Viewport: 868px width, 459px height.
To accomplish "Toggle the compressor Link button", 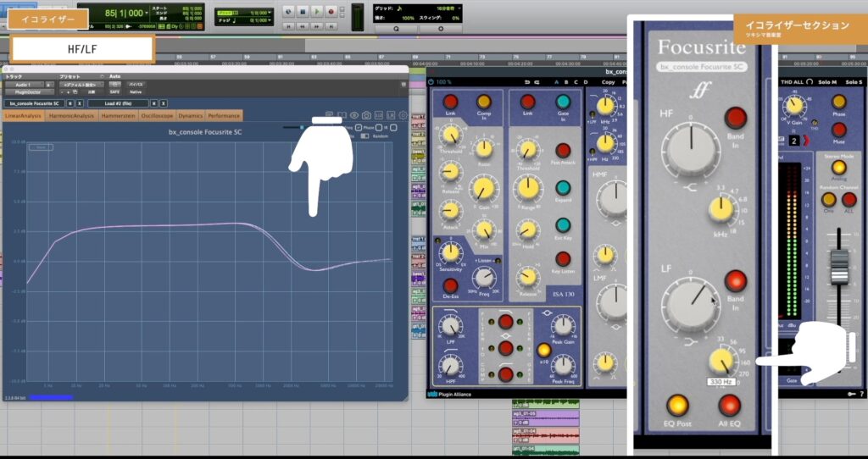I will coord(450,102).
